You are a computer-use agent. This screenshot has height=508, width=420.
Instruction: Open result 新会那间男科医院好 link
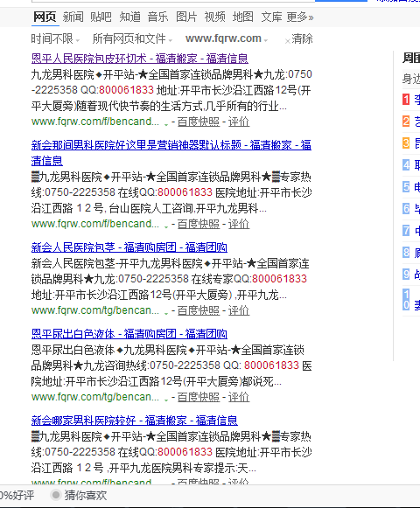tap(171, 153)
